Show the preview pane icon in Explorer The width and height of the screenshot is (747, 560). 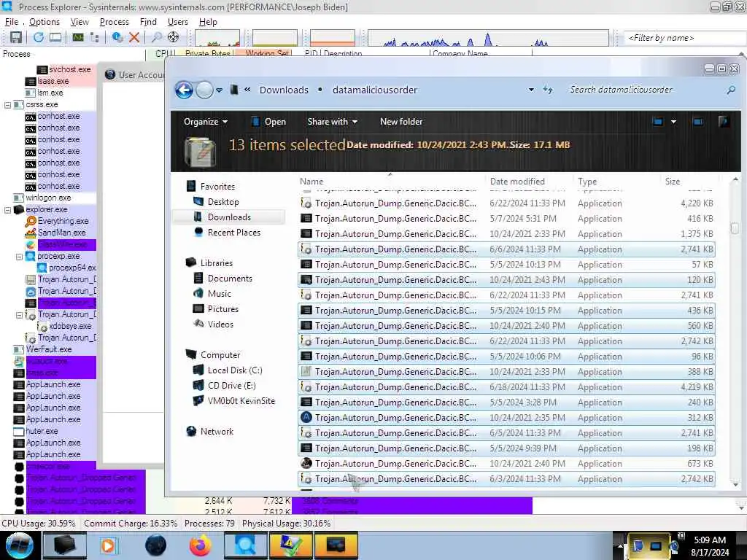pyautogui.click(x=698, y=122)
